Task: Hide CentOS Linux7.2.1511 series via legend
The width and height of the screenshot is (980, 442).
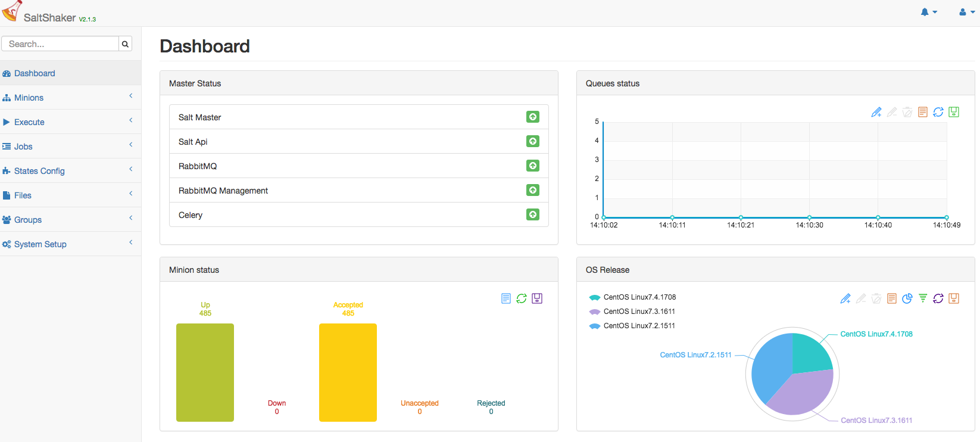Action: (632, 326)
